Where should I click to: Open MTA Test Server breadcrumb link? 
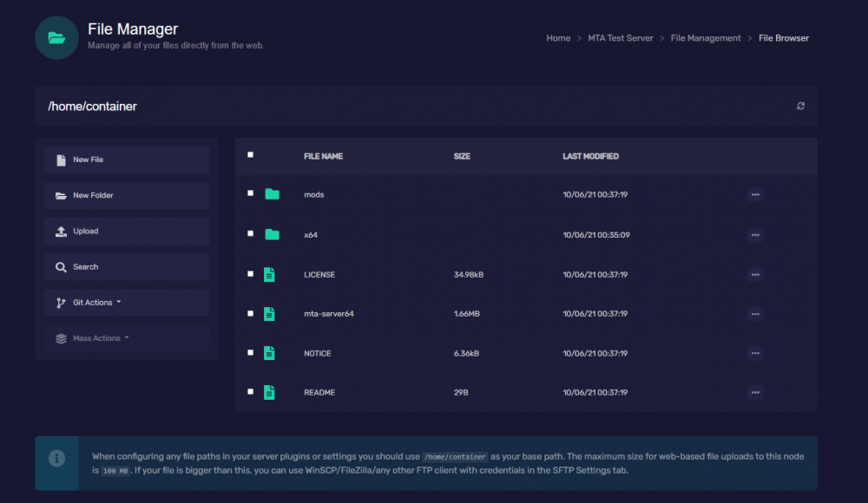(x=620, y=38)
